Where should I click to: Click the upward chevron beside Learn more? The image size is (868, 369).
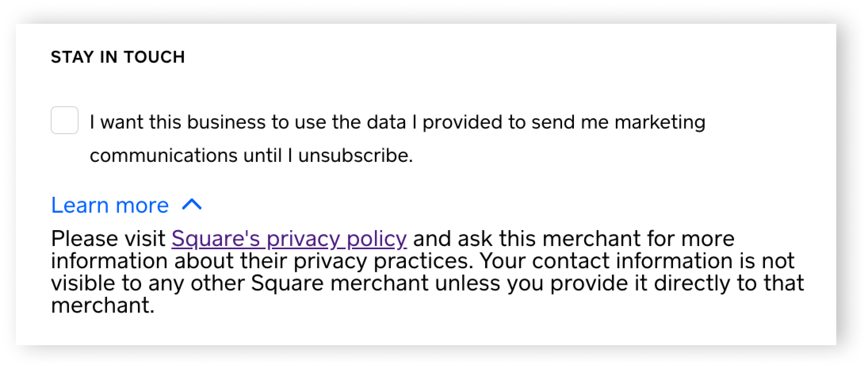pyautogui.click(x=192, y=204)
